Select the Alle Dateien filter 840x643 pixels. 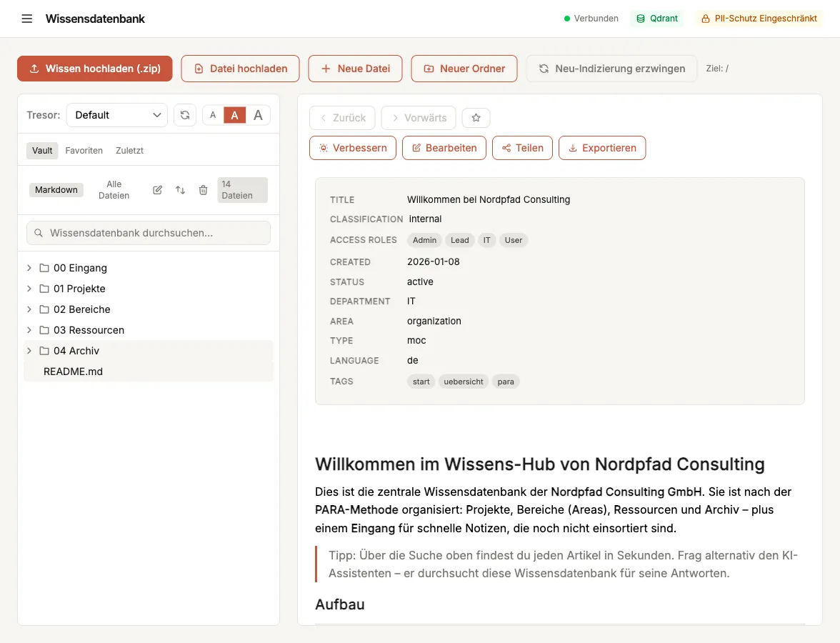click(114, 190)
